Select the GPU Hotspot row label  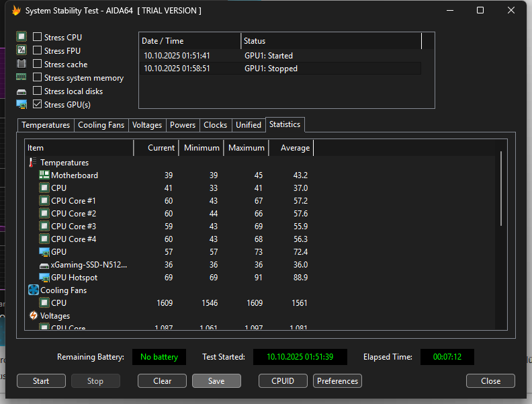(x=75, y=278)
